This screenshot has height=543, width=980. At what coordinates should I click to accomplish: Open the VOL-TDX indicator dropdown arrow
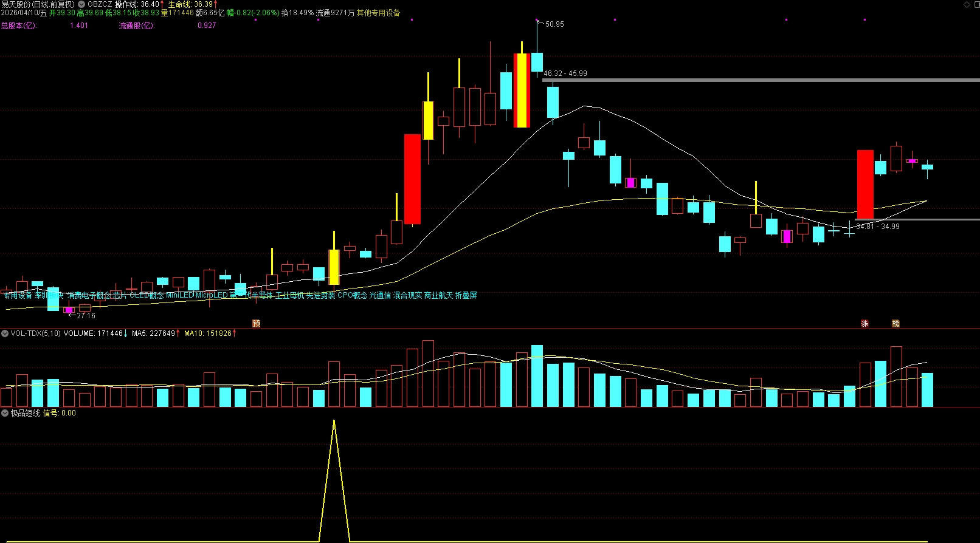5,333
